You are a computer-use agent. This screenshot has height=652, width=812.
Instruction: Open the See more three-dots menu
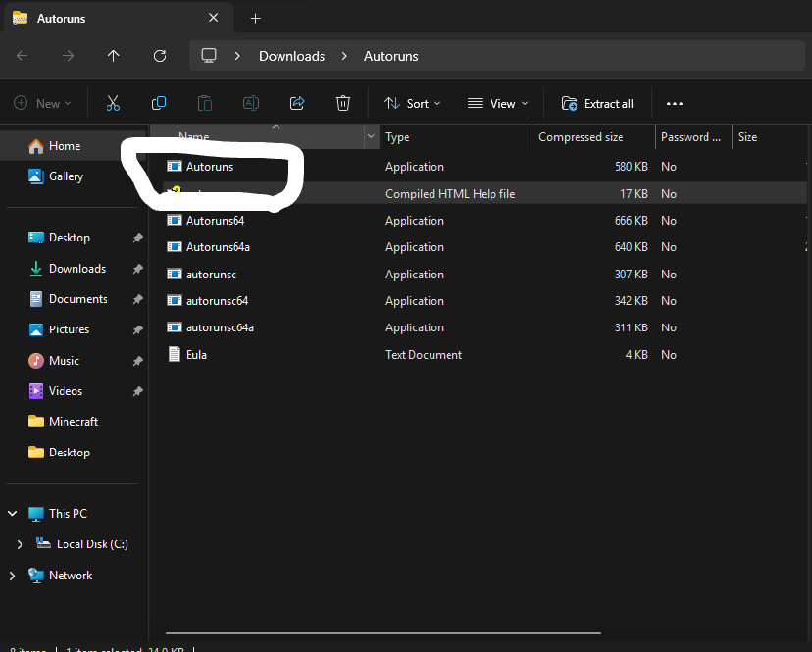point(675,104)
